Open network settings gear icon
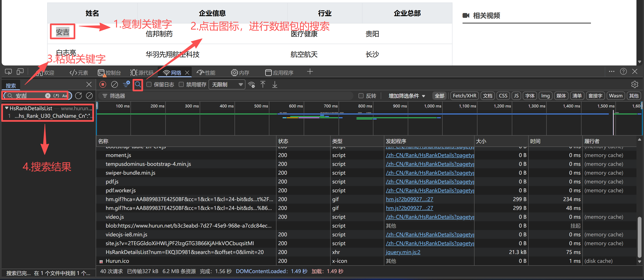The width and height of the screenshot is (644, 280). pos(634,85)
